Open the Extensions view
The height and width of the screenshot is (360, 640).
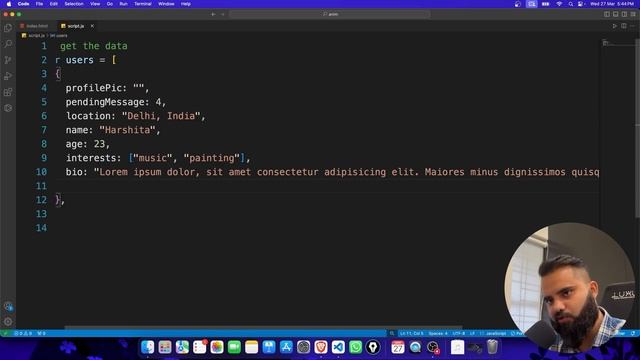pos(8,92)
